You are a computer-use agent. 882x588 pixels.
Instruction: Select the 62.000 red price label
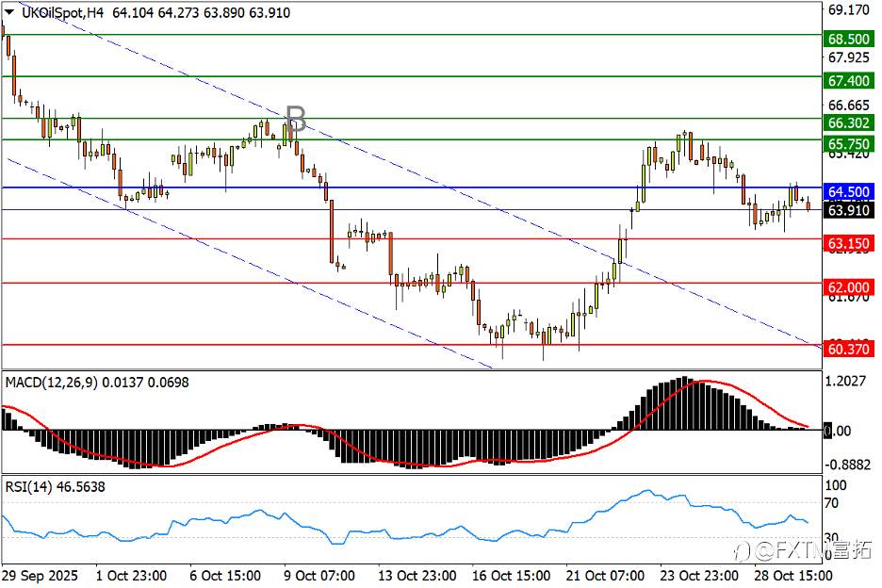[849, 287]
